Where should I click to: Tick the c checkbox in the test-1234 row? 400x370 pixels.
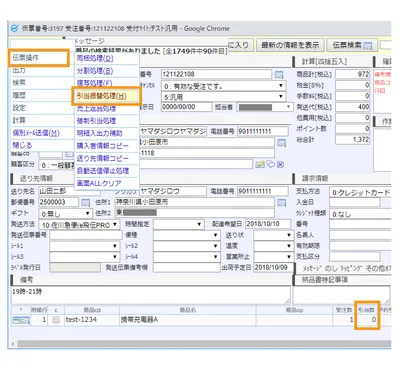point(56,320)
